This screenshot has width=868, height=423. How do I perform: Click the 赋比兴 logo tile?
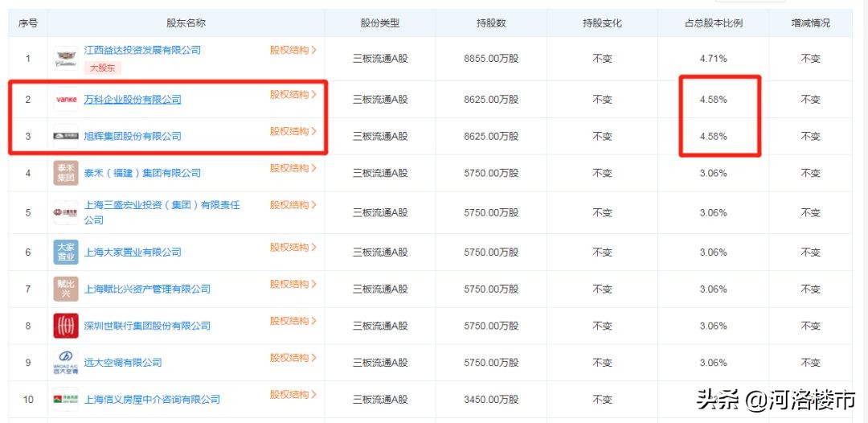pyautogui.click(x=66, y=289)
